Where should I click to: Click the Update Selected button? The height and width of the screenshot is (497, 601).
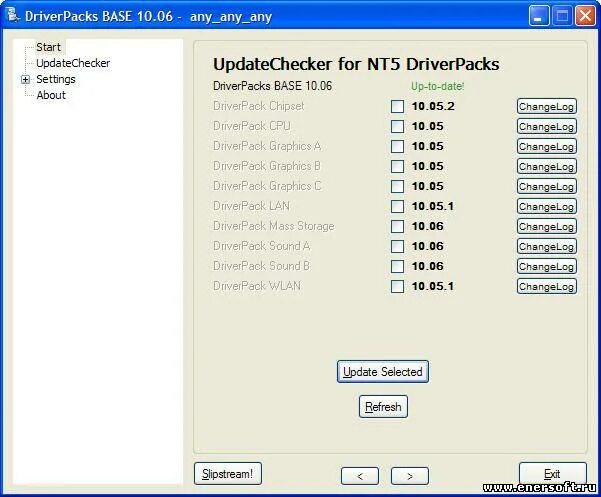click(x=383, y=371)
